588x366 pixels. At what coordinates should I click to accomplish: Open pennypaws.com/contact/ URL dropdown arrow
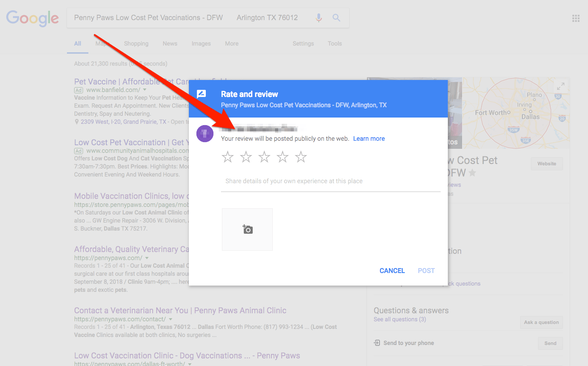(x=170, y=319)
